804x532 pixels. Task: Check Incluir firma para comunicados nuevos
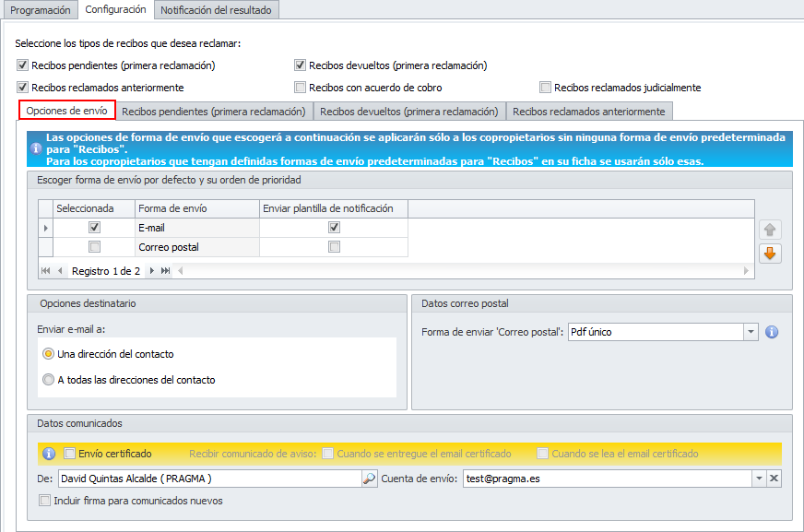coord(45,501)
